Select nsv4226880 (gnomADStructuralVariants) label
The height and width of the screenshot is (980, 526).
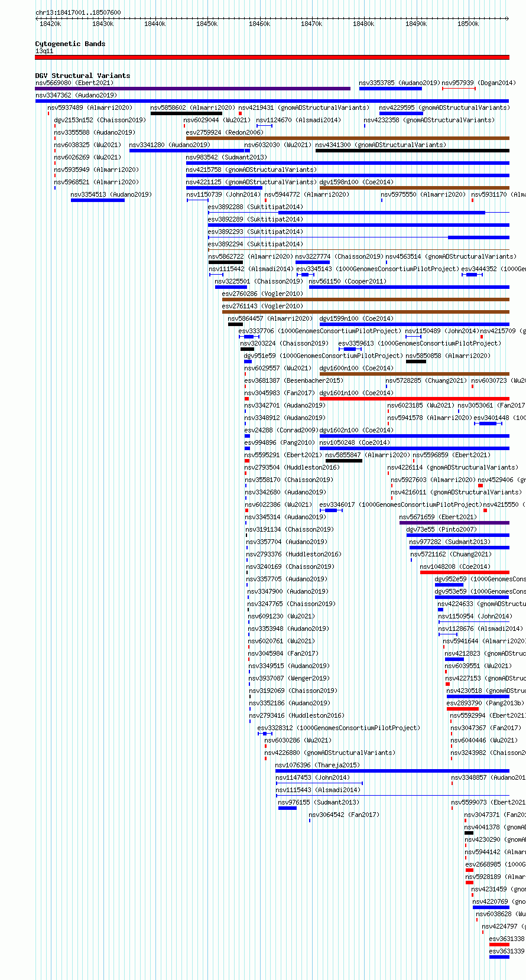330,753
